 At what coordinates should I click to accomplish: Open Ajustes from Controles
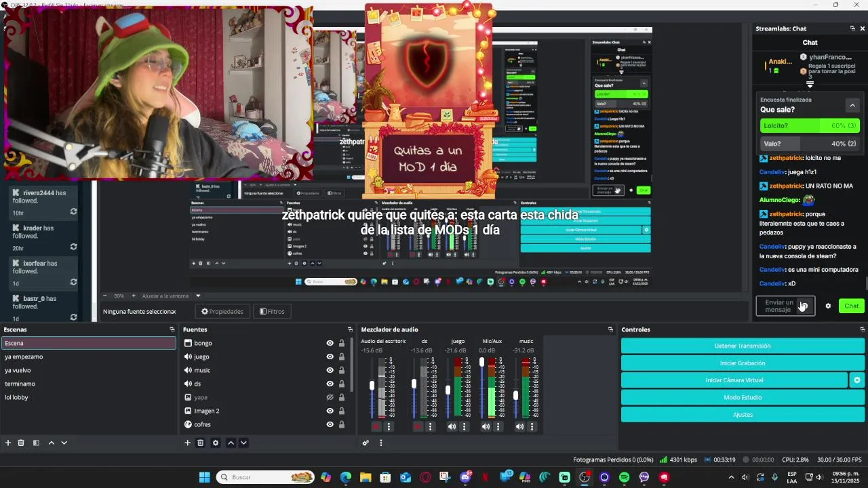743,414
